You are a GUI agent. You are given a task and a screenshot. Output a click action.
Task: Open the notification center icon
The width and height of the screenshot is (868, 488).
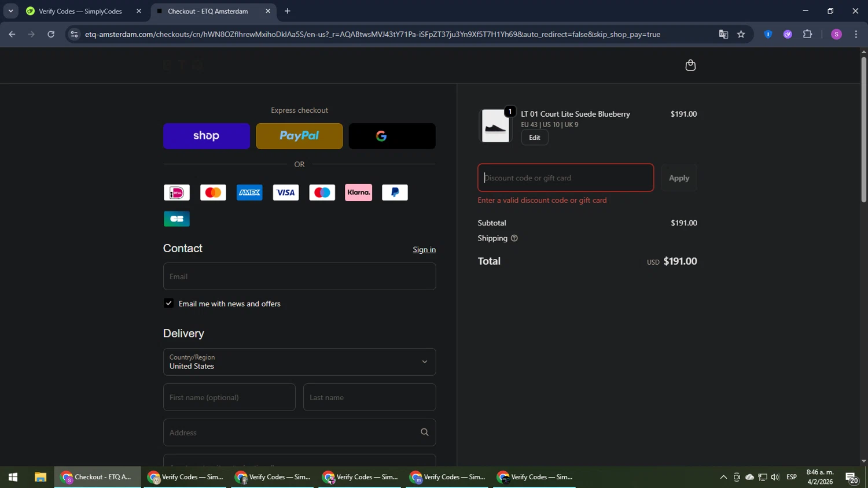coord(851,477)
